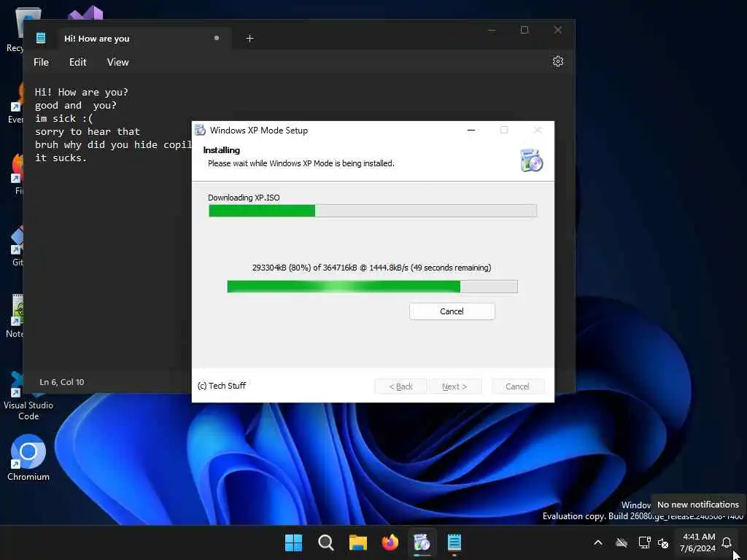
Task: Close the unsaved-dot on 'Hi! How are you' tab
Action: 217,38
